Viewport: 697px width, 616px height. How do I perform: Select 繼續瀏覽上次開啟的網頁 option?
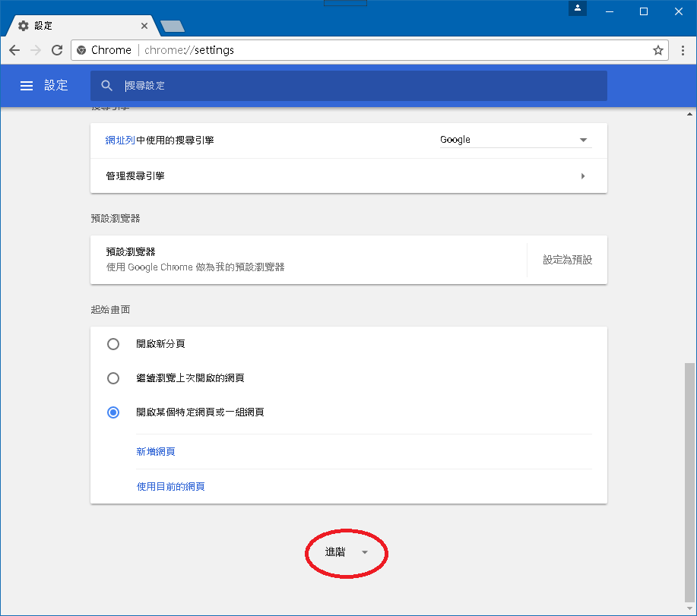click(x=113, y=378)
